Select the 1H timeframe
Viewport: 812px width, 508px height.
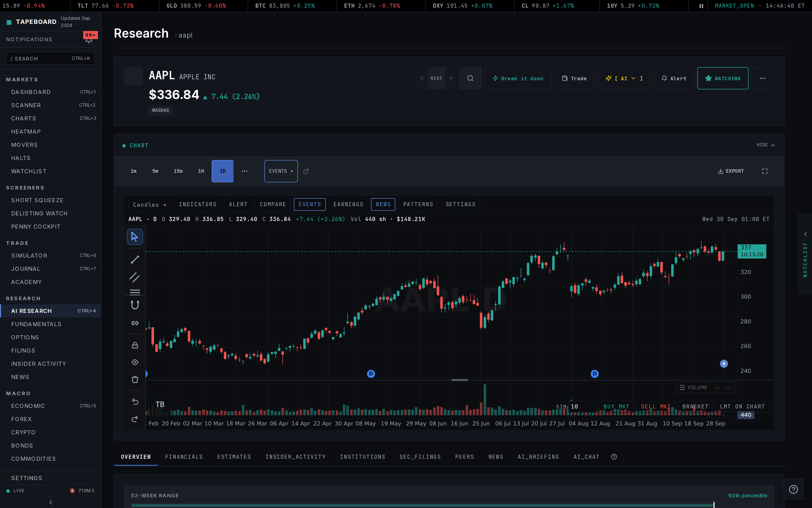click(201, 171)
